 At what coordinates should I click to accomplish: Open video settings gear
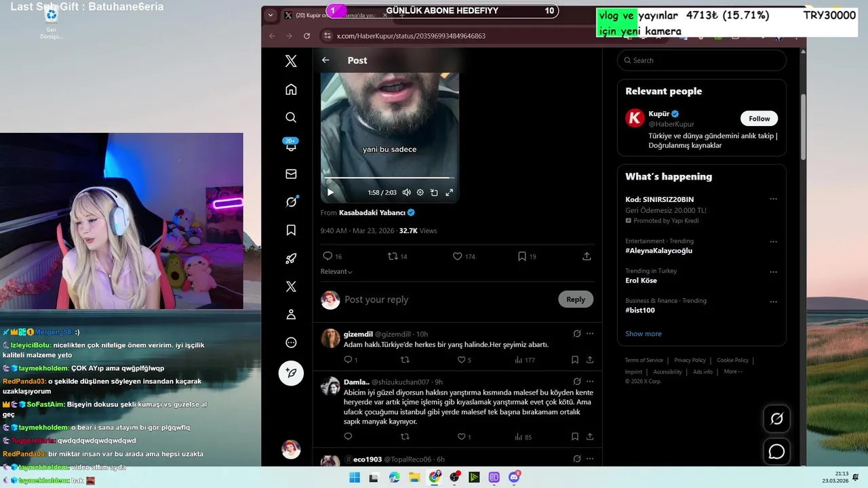tap(420, 192)
